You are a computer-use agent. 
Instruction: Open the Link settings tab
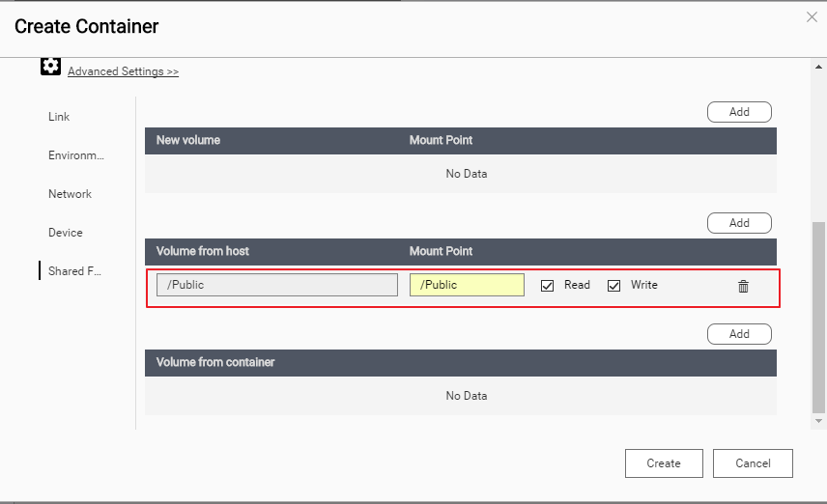(x=59, y=117)
